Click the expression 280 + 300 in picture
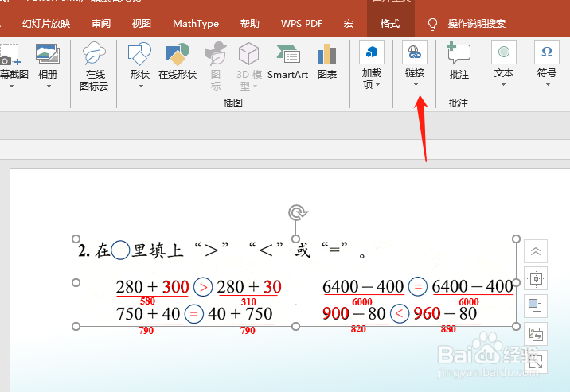570x392 pixels. (152, 287)
